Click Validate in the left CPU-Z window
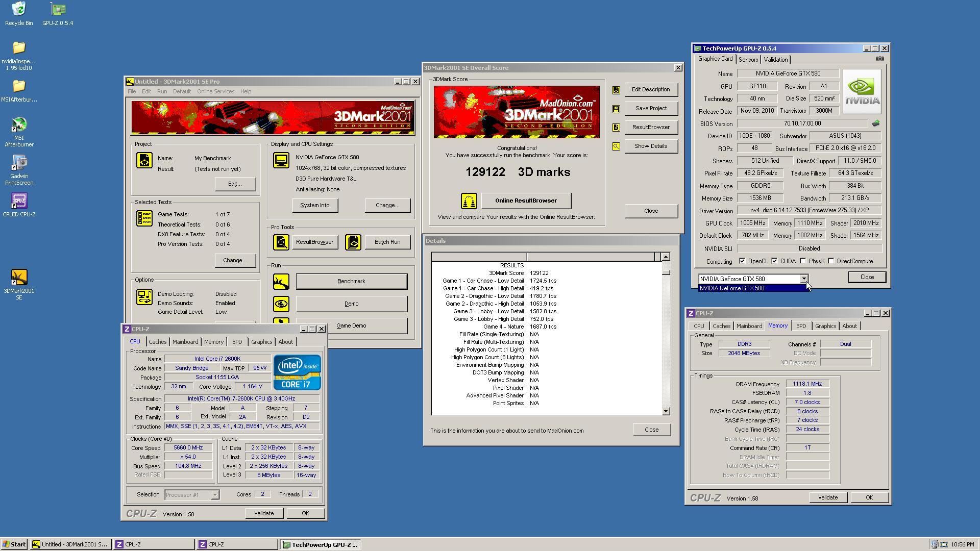The height and width of the screenshot is (551, 980). click(263, 513)
